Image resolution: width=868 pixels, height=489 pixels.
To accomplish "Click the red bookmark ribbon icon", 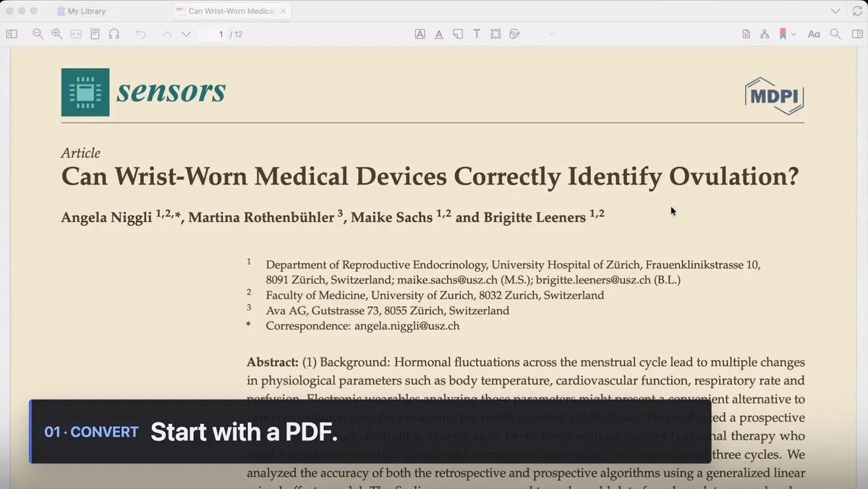I will click(x=783, y=34).
